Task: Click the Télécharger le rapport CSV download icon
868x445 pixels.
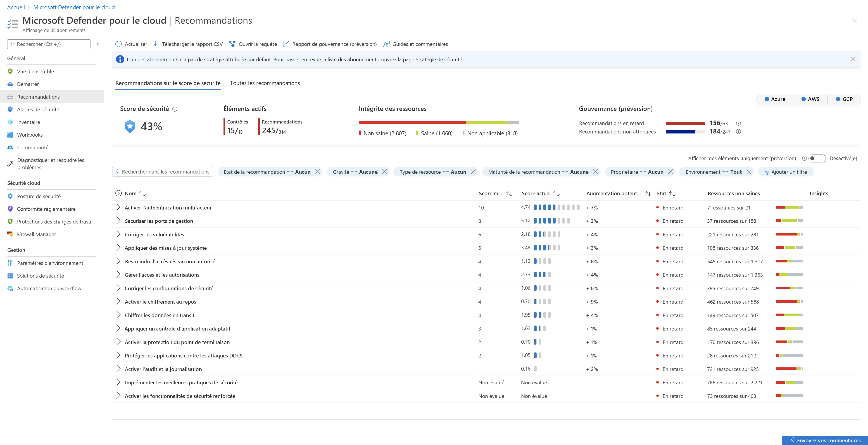Action: 156,44
